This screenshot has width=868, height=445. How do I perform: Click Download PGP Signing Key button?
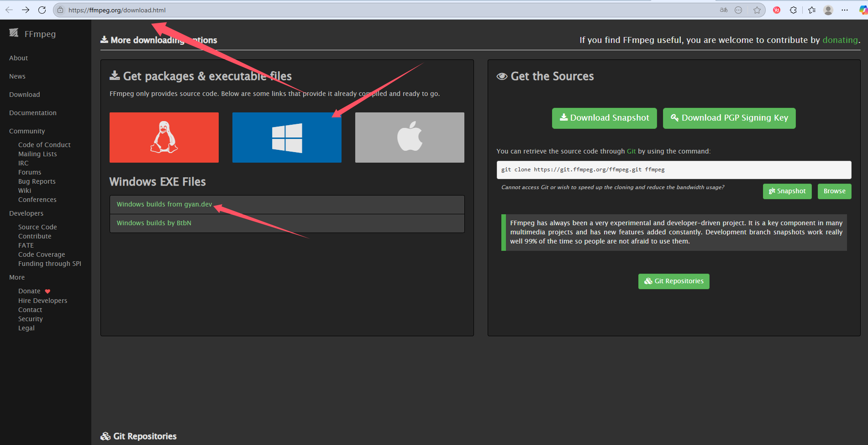coord(729,118)
